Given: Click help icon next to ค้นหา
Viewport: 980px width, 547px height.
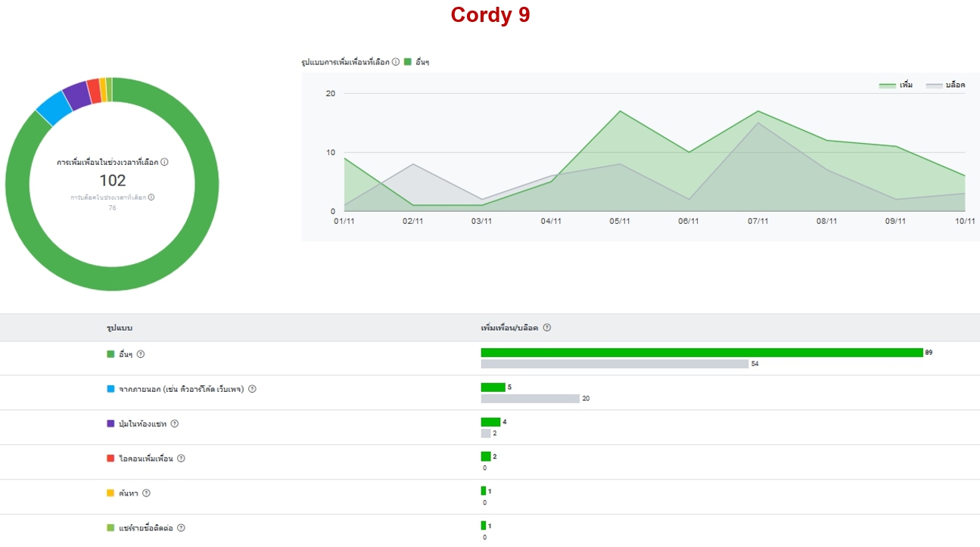Looking at the screenshot, I should click(x=146, y=493).
